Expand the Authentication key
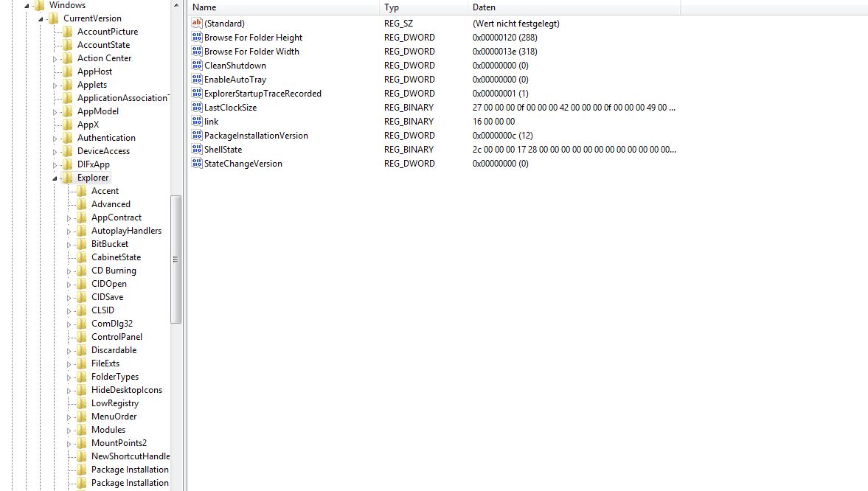 [x=55, y=139]
